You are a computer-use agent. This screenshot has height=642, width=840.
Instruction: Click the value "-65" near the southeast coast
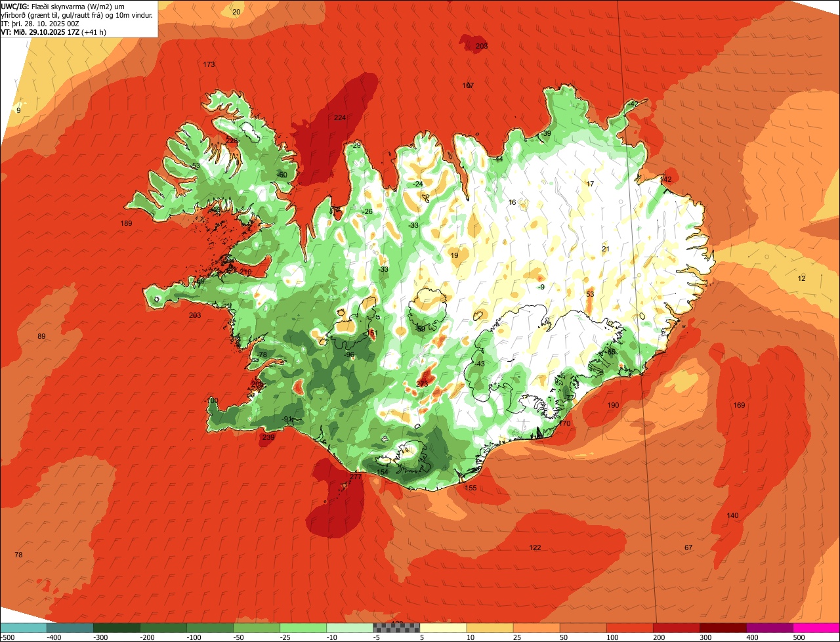click(611, 352)
